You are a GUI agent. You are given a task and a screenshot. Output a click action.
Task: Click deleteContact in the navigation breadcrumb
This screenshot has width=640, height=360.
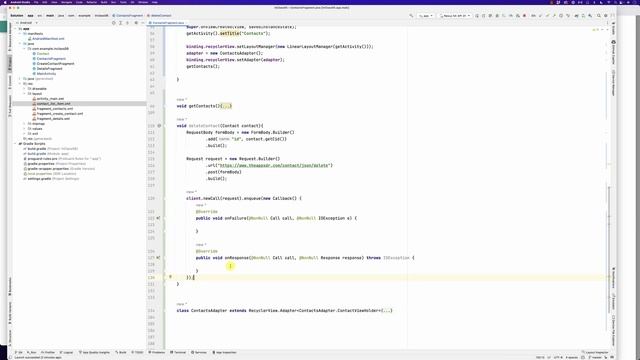coord(160,16)
